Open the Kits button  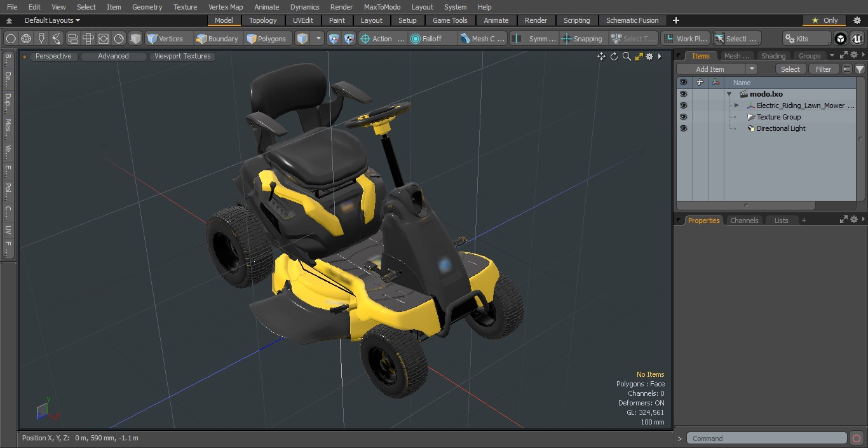806,39
